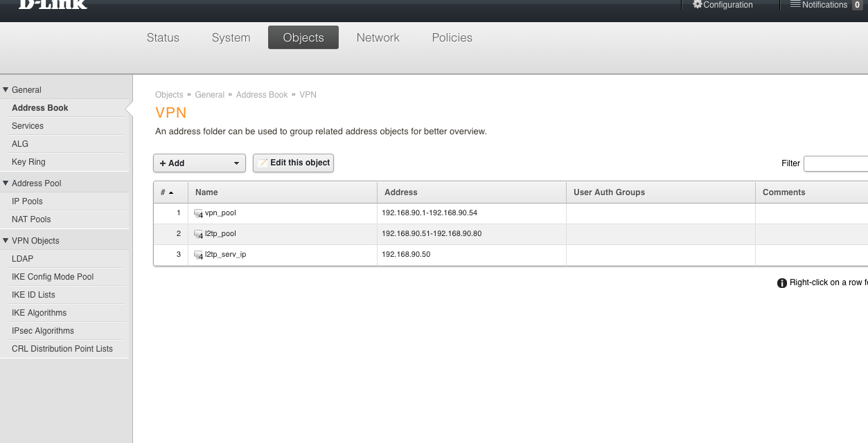Click the info icon beside Right-click hint
The height and width of the screenshot is (443, 868).
tap(782, 283)
